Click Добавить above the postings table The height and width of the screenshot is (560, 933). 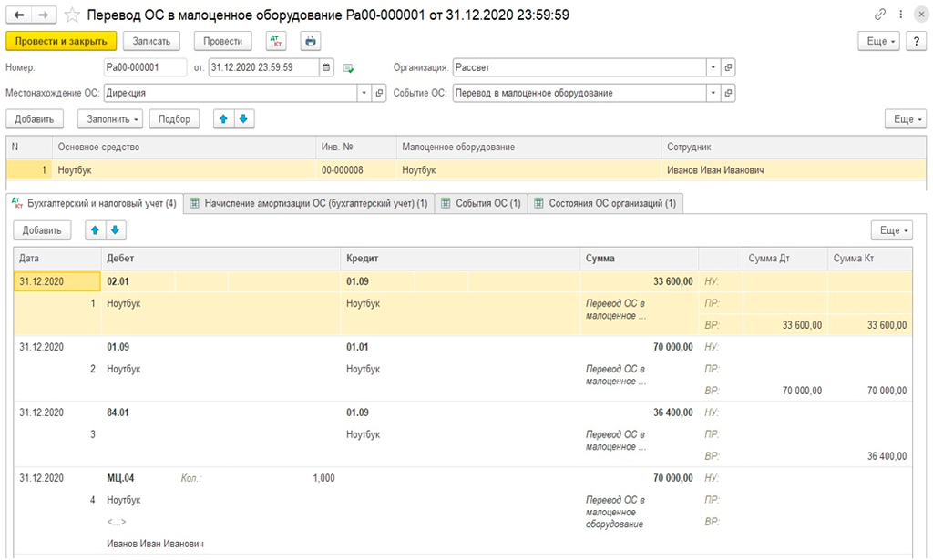[x=42, y=230]
